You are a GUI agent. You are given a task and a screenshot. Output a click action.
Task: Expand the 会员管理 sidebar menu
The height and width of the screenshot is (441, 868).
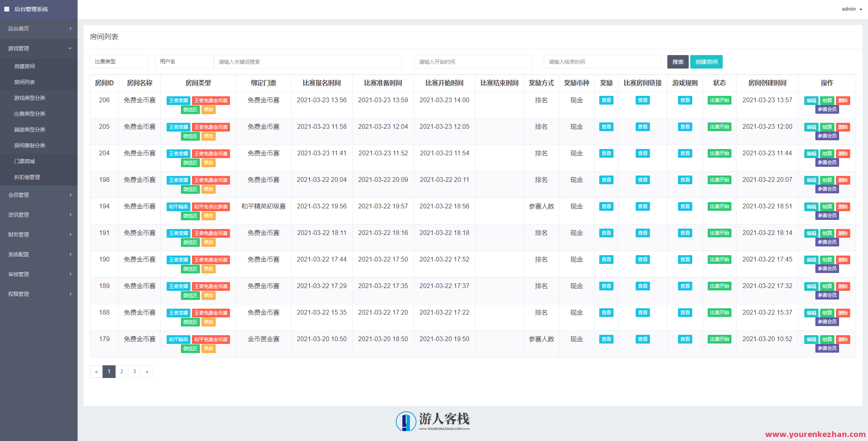[38, 195]
